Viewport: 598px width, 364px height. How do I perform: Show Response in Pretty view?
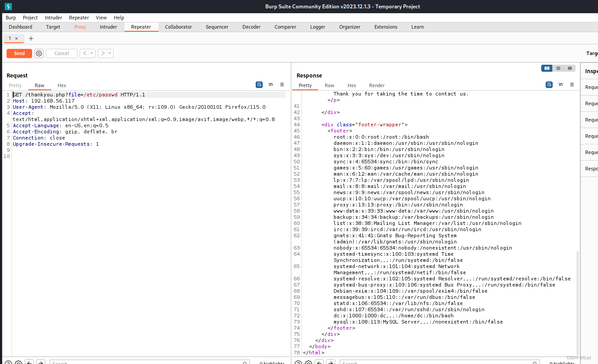[305, 85]
